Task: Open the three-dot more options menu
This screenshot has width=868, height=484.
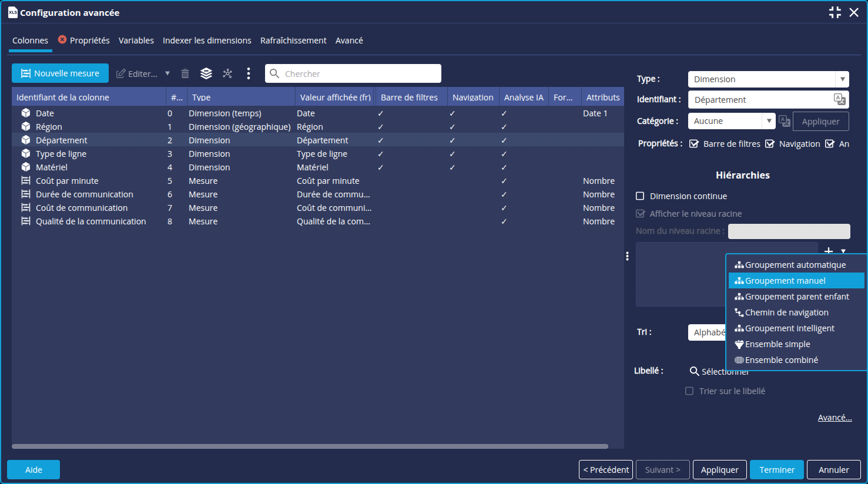Action: [249, 73]
